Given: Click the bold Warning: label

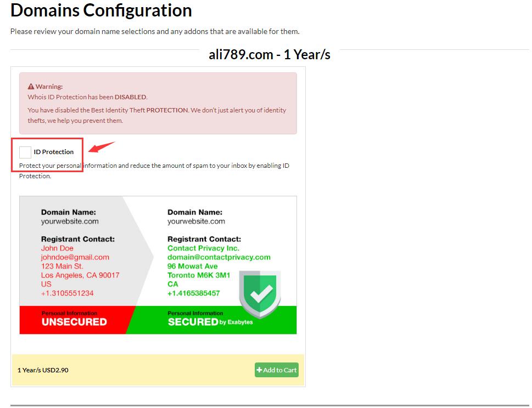Looking at the screenshot, I should [49, 87].
